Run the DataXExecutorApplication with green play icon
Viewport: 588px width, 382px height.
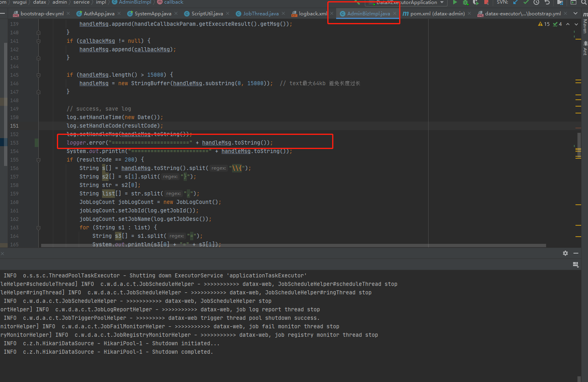(x=455, y=2)
